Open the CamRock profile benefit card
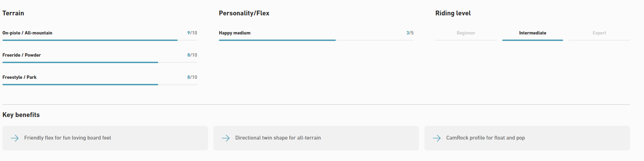This screenshot has width=644, height=161. pyautogui.click(x=527, y=138)
